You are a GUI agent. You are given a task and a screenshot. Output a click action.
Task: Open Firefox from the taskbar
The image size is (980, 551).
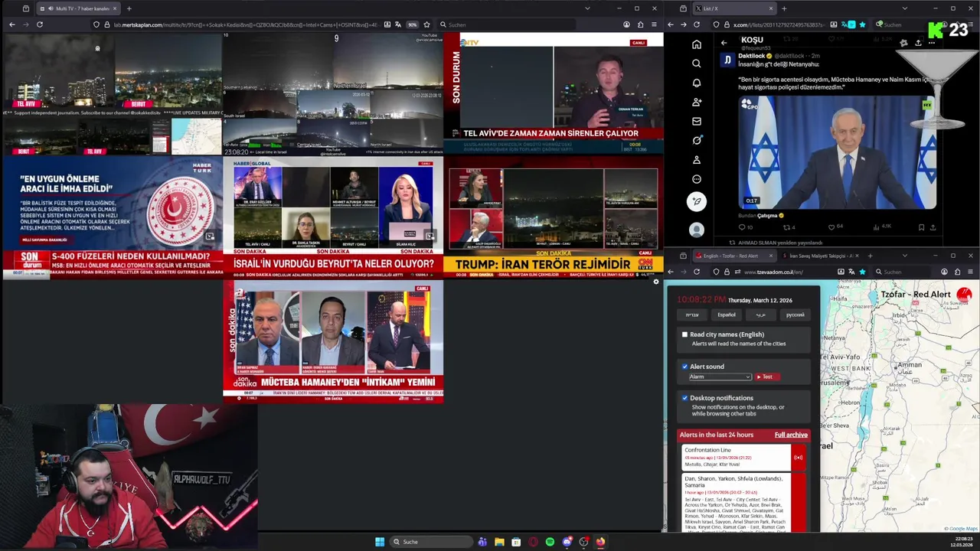[x=600, y=542]
